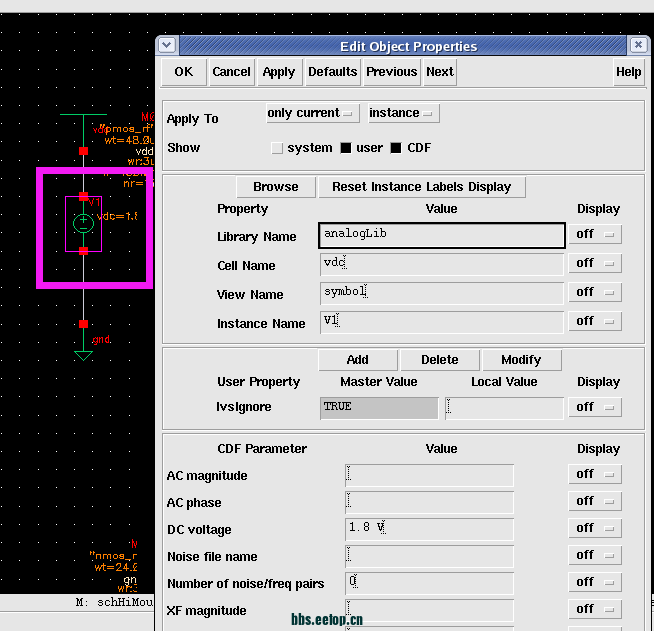Viewport: 654px width, 631px height.
Task: Edit the Cell Name field
Action: point(442,264)
